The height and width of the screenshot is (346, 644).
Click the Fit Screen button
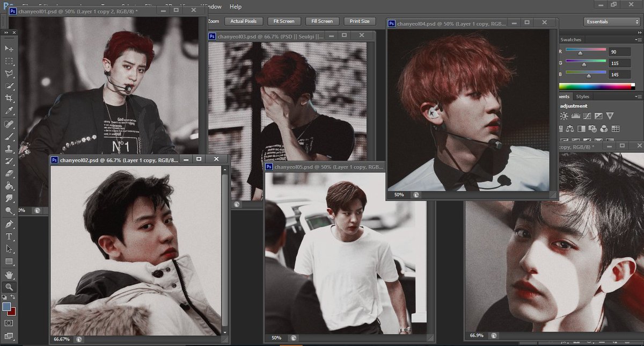pyautogui.click(x=284, y=21)
